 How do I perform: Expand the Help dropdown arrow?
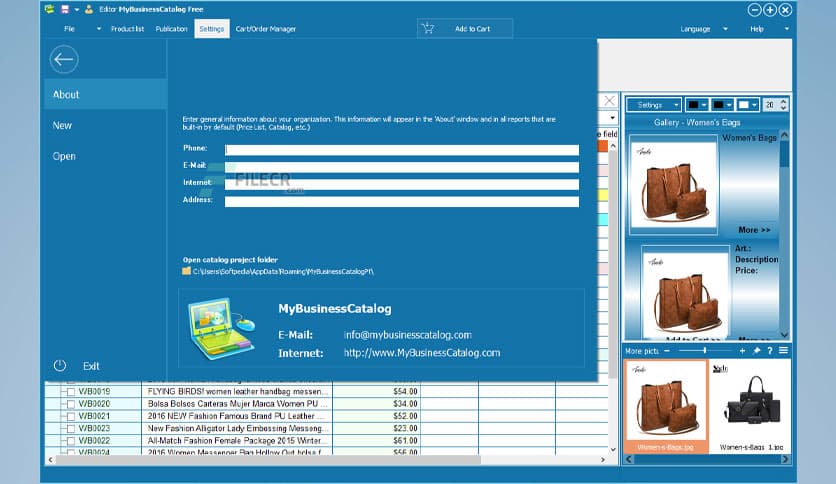[786, 29]
